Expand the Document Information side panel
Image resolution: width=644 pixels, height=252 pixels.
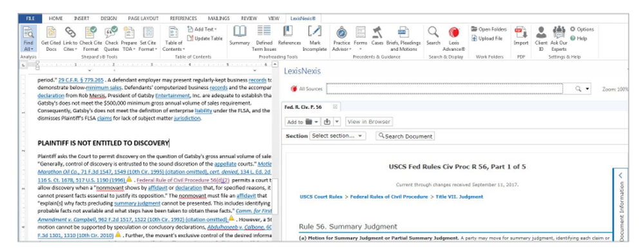click(x=620, y=175)
